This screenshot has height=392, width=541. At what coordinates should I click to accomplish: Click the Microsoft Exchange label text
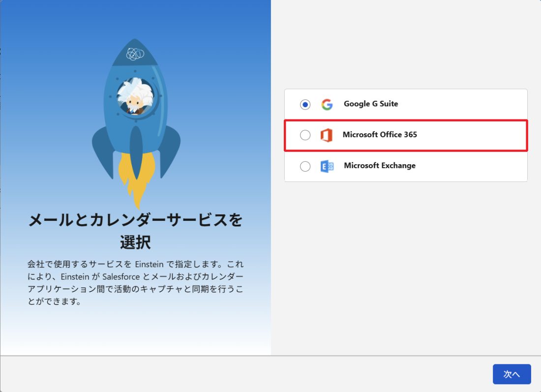tap(380, 166)
